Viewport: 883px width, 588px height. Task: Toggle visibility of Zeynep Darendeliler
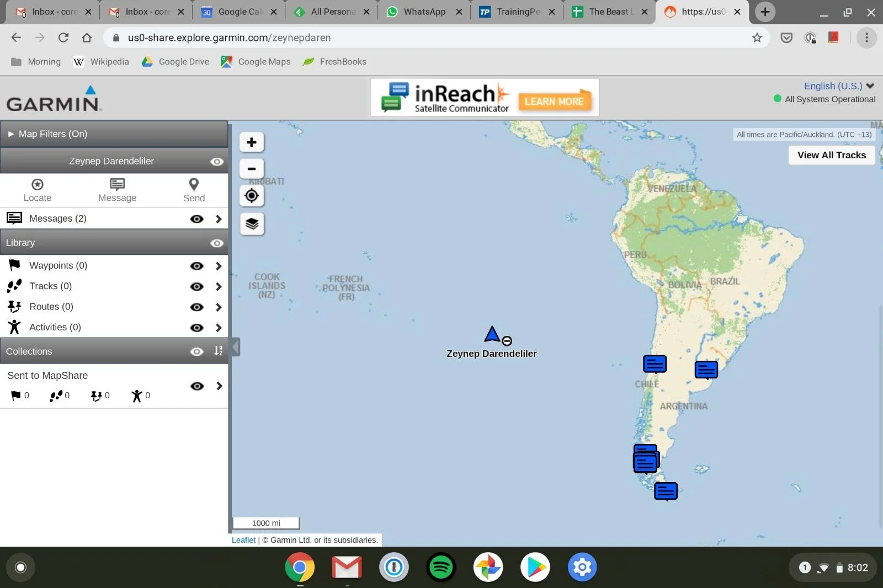(x=217, y=162)
